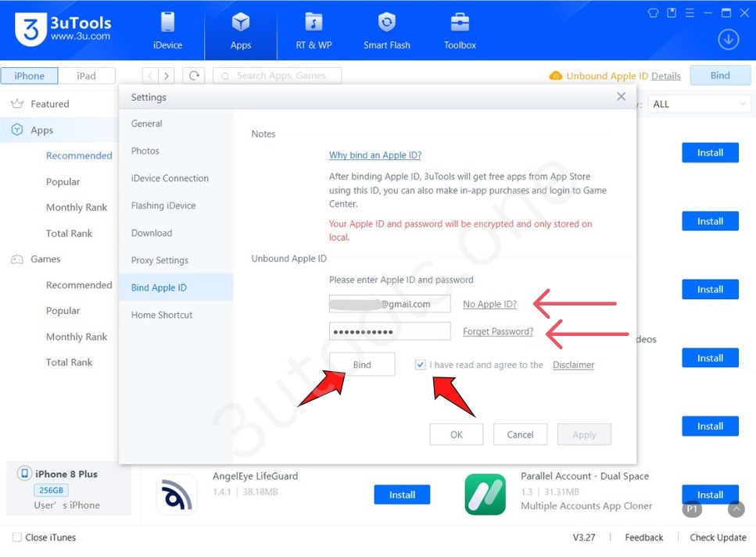
Task: Click the download arrow circle icon
Action: pyautogui.click(x=728, y=39)
